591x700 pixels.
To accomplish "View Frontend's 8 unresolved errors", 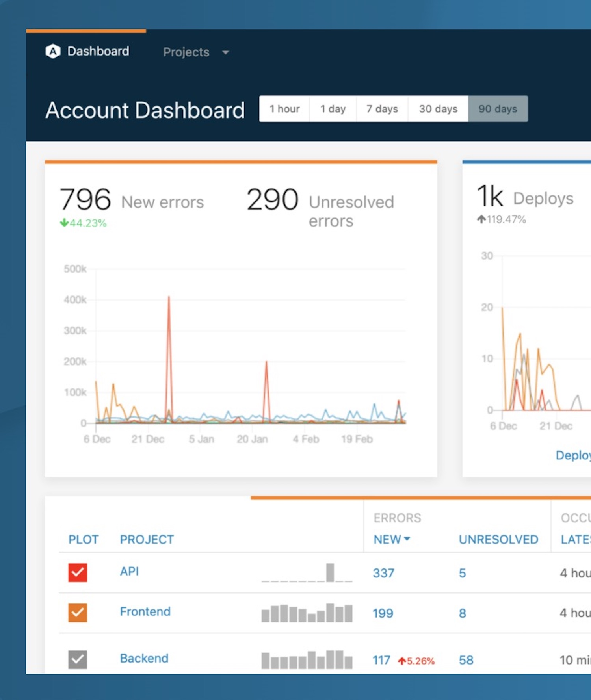I will [x=463, y=613].
